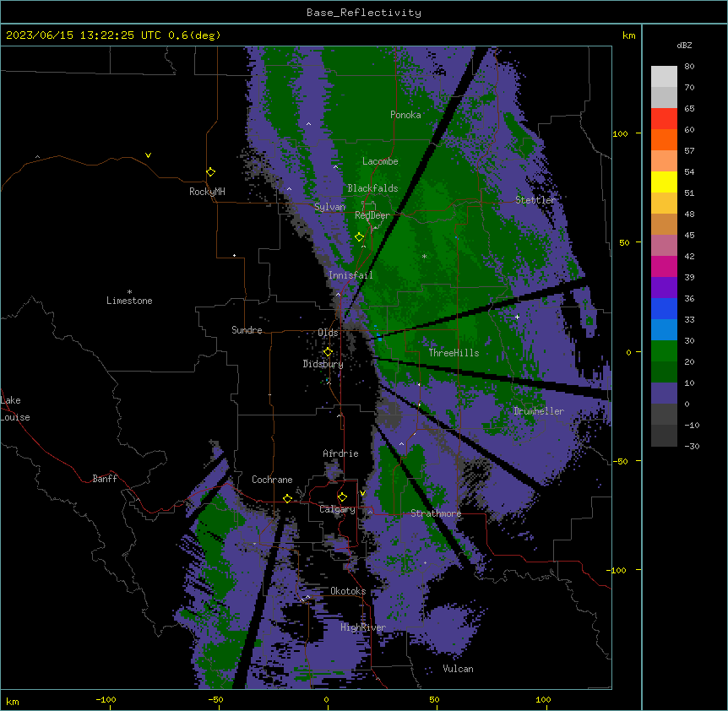728x711 pixels.
Task: Click the 50 km mark on bottom axis
Action: tap(433, 699)
